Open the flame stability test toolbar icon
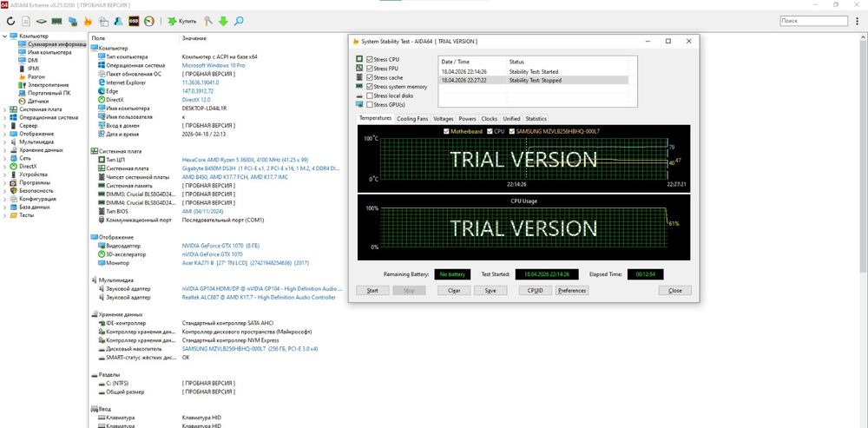Image resolution: width=868 pixels, height=428 pixels. click(x=88, y=21)
